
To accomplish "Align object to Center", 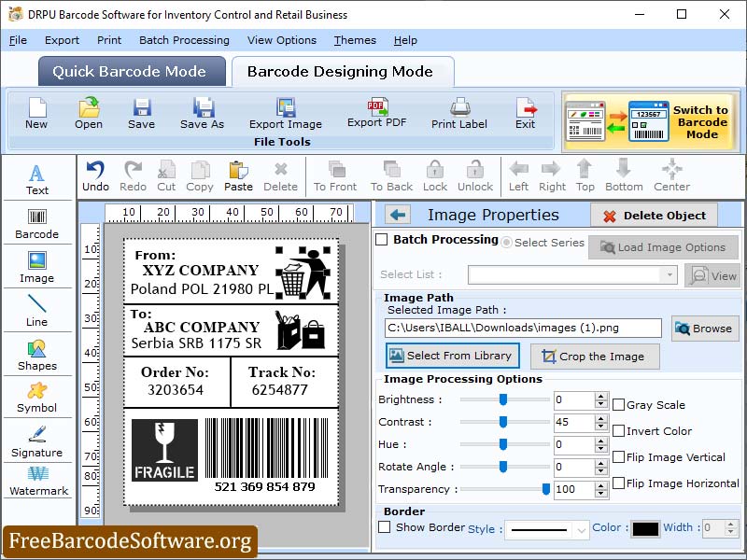I will point(671,176).
